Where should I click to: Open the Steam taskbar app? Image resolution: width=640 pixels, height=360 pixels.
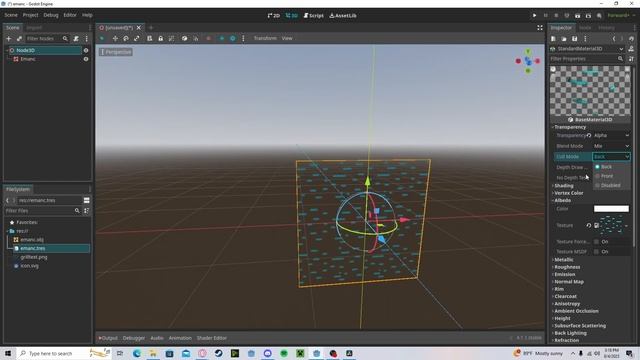[x=218, y=353]
